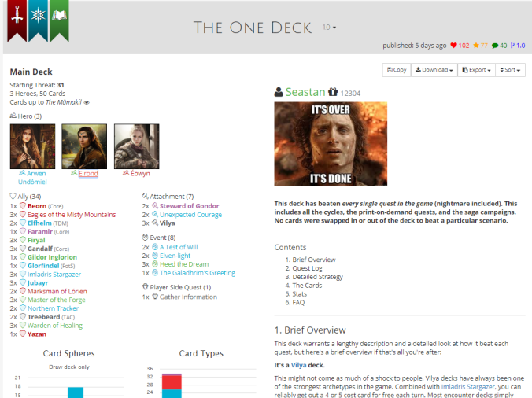Open the Sort dropdown menu
This screenshot has width=532, height=398.
510,70
